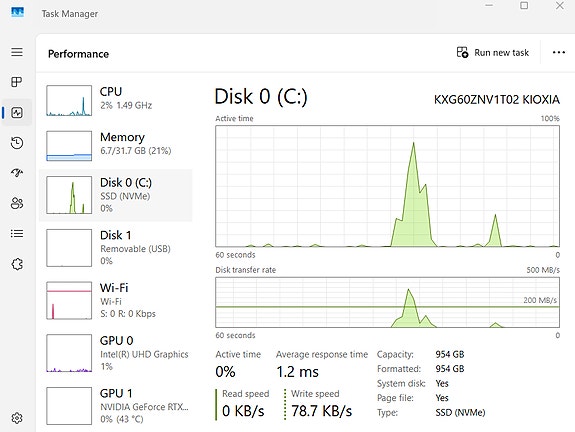The image size is (575, 432).
Task: Select GPU 1 NVIDIA GeForce entry
Action: click(116, 406)
